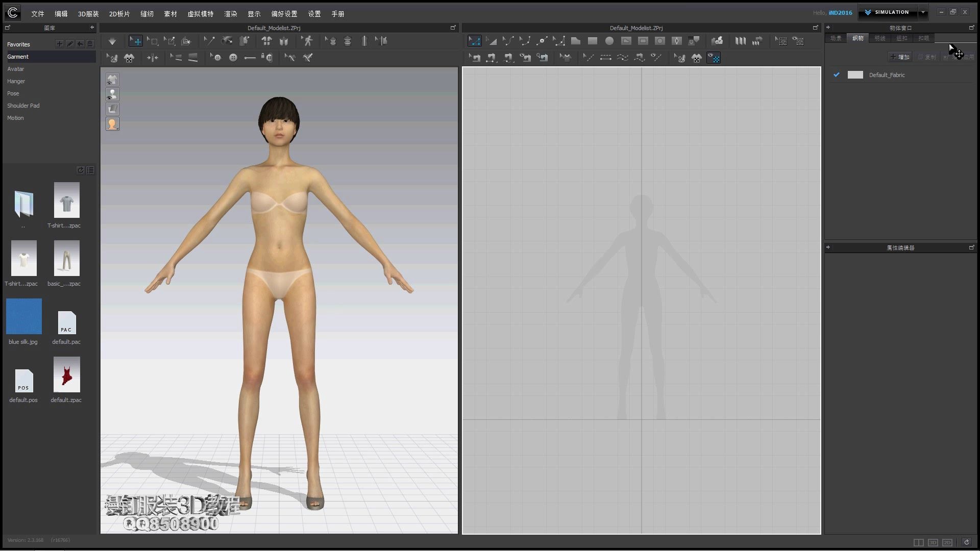Open the 3D服装 top menu

88,13
